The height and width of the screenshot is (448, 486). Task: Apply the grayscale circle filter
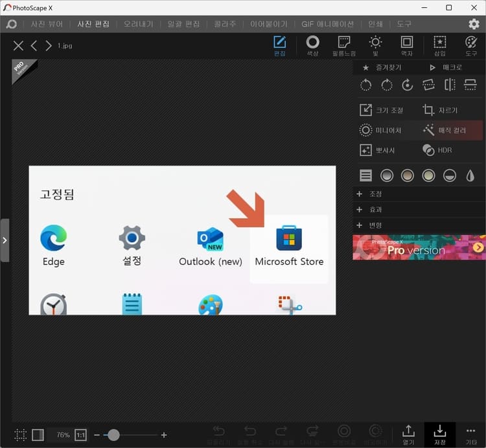[387, 175]
